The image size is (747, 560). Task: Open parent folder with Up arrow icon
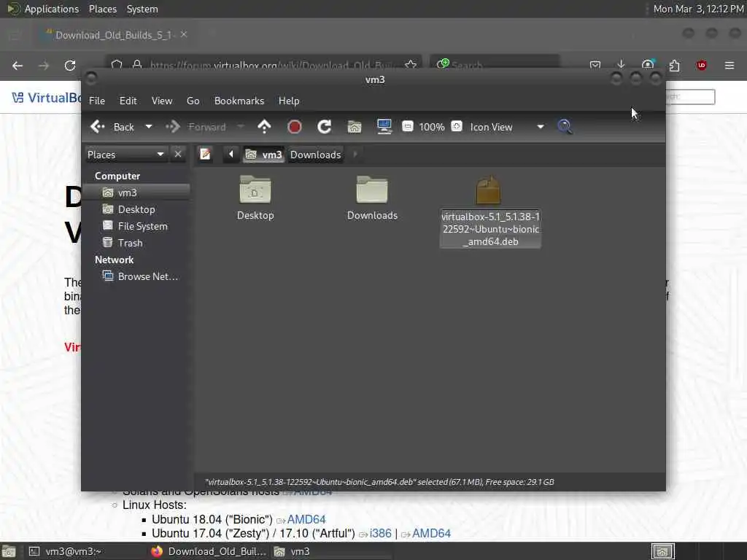point(264,127)
